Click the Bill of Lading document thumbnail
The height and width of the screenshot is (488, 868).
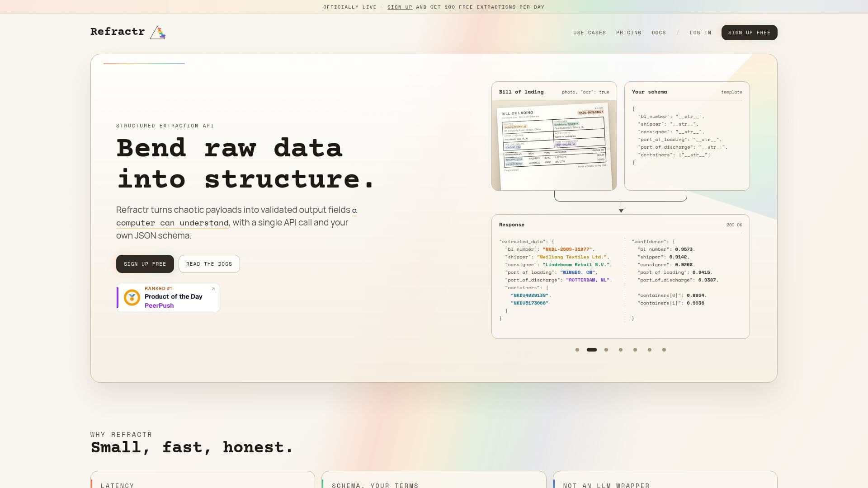tap(554, 145)
